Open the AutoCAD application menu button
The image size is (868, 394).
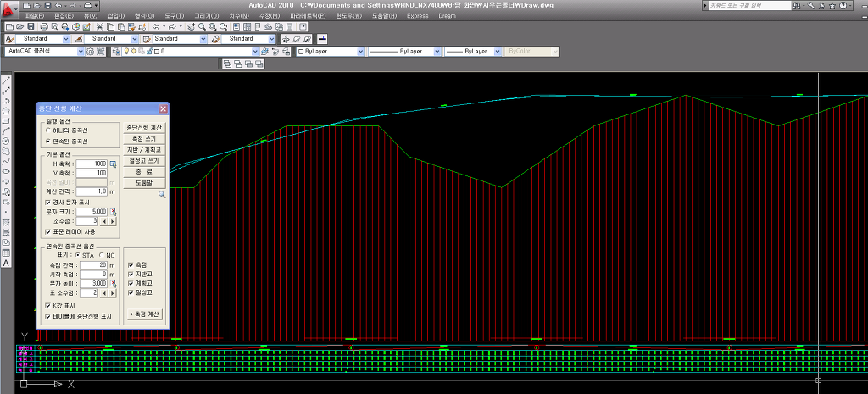tap(9, 8)
